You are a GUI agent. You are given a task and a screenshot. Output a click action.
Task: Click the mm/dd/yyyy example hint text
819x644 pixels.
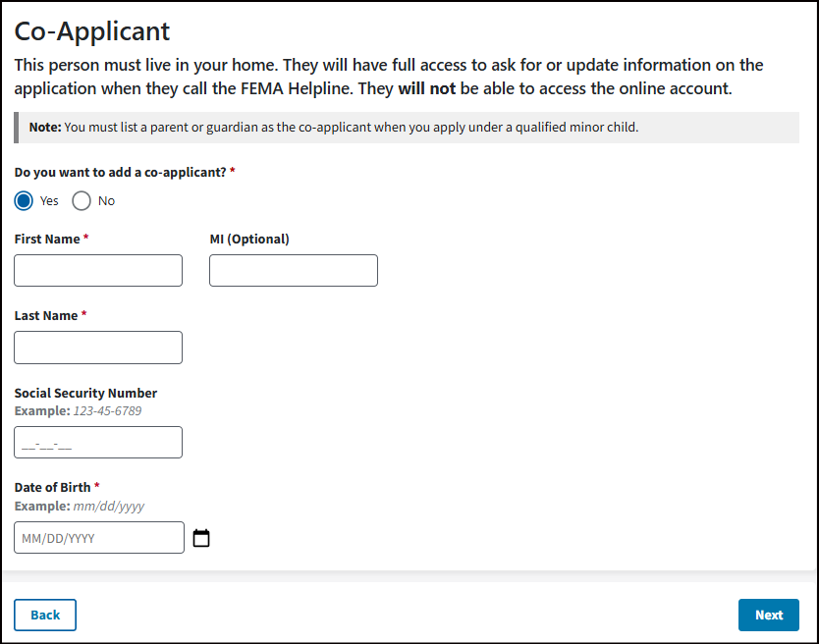(109, 506)
